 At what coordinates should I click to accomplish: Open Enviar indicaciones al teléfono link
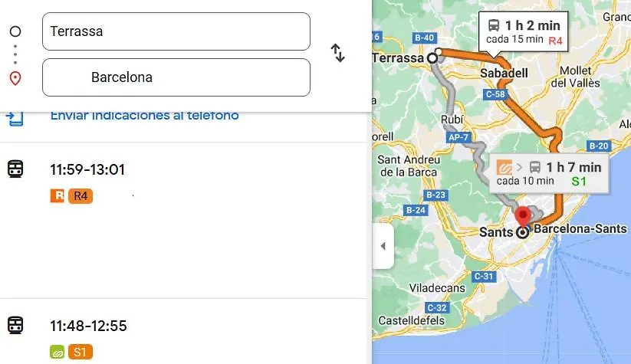click(x=144, y=116)
